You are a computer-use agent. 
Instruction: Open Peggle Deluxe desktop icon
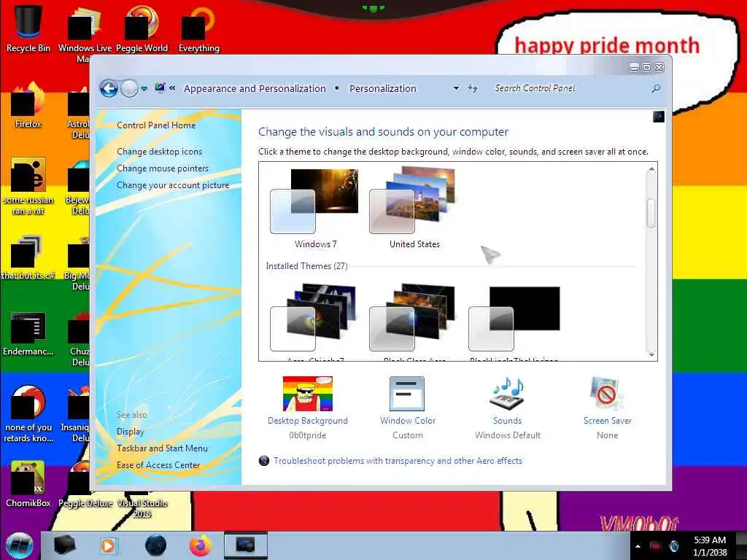[x=85, y=486]
